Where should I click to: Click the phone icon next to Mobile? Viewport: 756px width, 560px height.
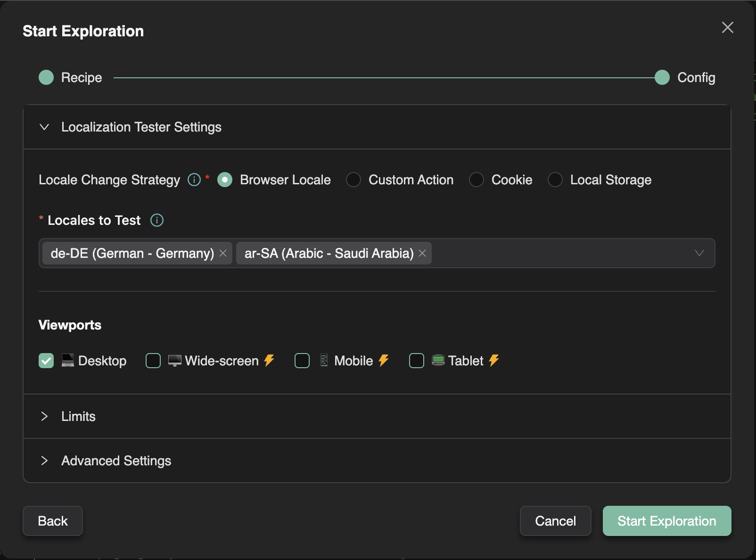[x=323, y=361]
